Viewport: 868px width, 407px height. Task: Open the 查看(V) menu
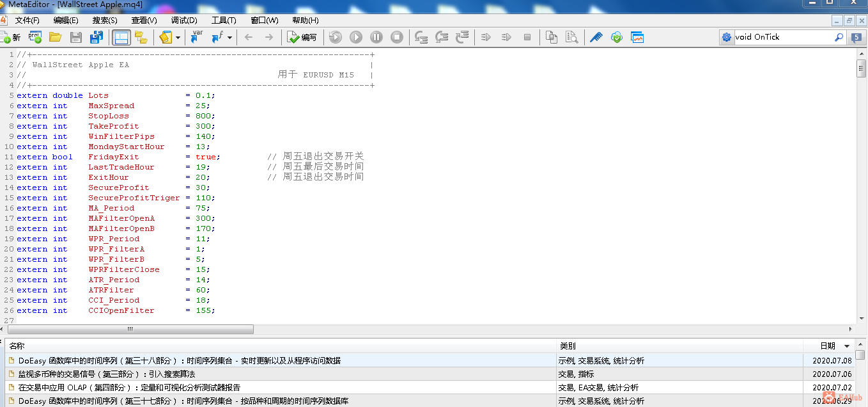[x=144, y=20]
